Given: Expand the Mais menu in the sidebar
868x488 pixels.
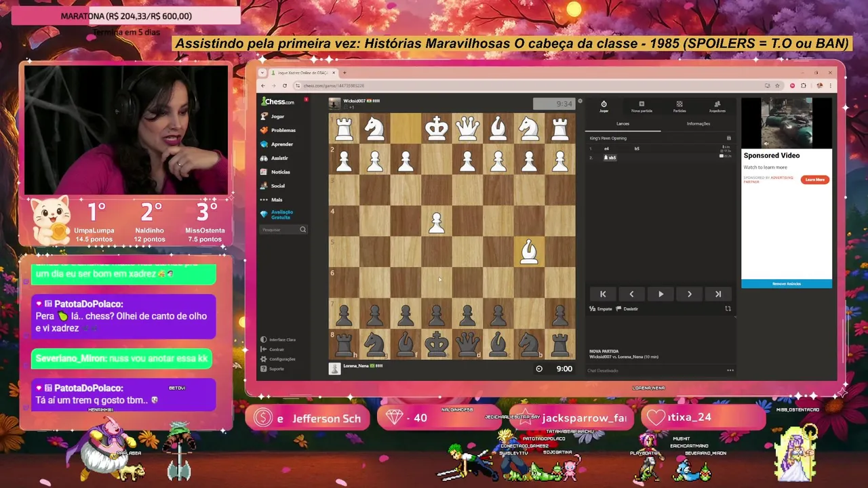Looking at the screenshot, I should [271, 200].
